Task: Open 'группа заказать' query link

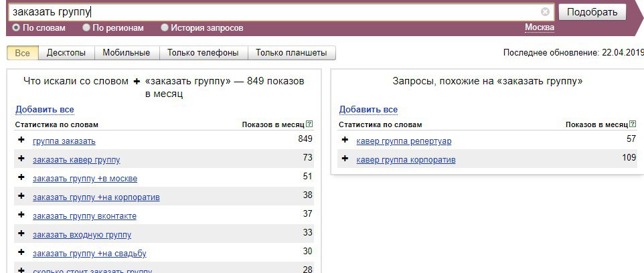Action: [64, 141]
